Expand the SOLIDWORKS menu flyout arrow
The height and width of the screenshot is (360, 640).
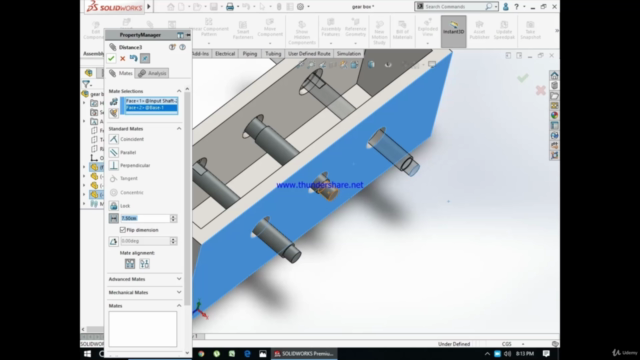[x=149, y=7]
